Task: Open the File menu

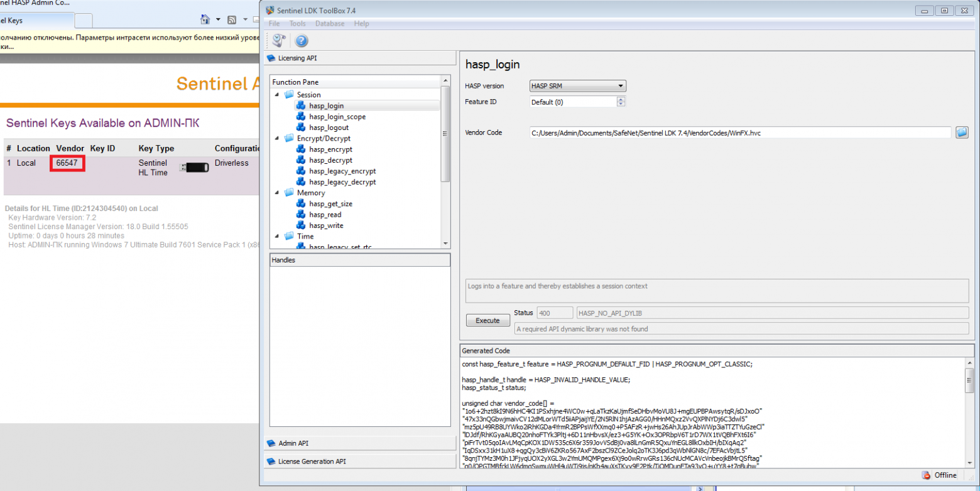Action: [274, 24]
